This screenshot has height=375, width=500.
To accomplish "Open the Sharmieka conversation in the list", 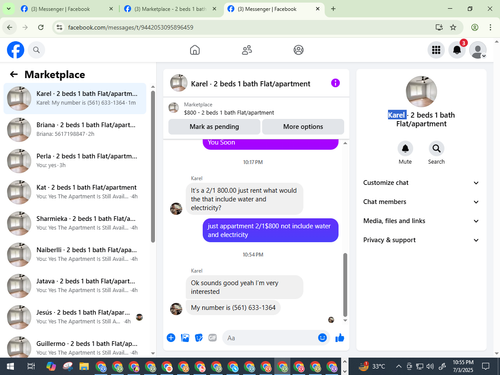I will point(75,223).
